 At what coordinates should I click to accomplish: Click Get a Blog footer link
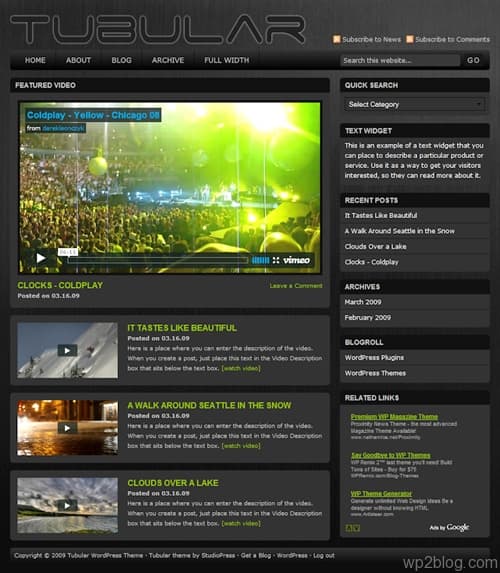click(256, 555)
